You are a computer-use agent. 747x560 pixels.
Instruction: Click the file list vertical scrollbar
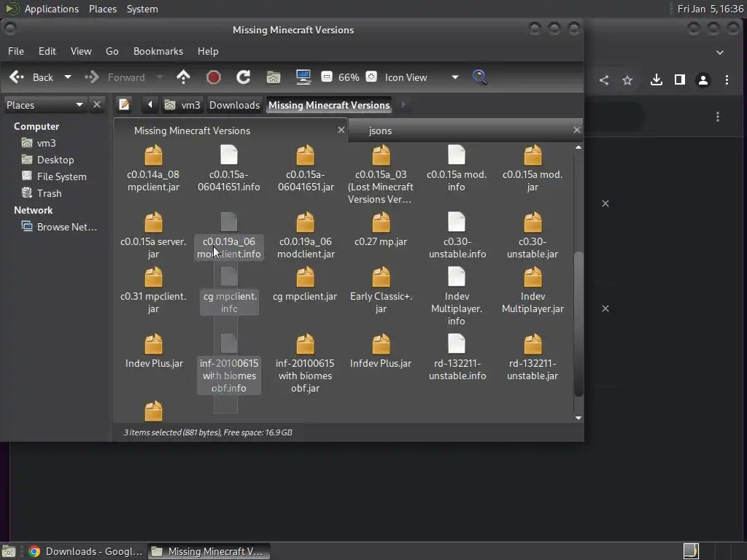pyautogui.click(x=578, y=324)
